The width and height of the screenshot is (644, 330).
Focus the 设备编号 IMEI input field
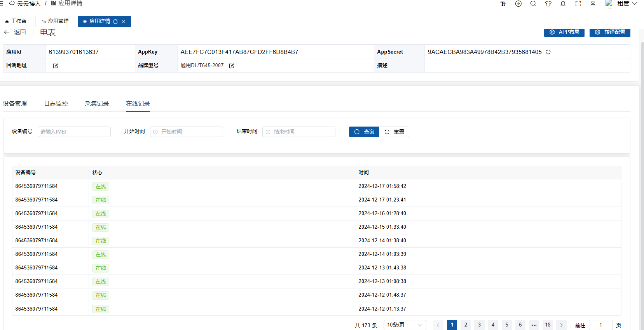click(x=74, y=132)
